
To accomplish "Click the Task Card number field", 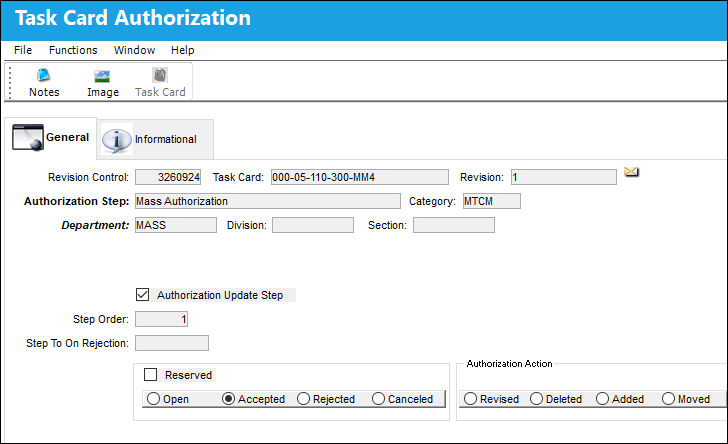I will point(360,177).
